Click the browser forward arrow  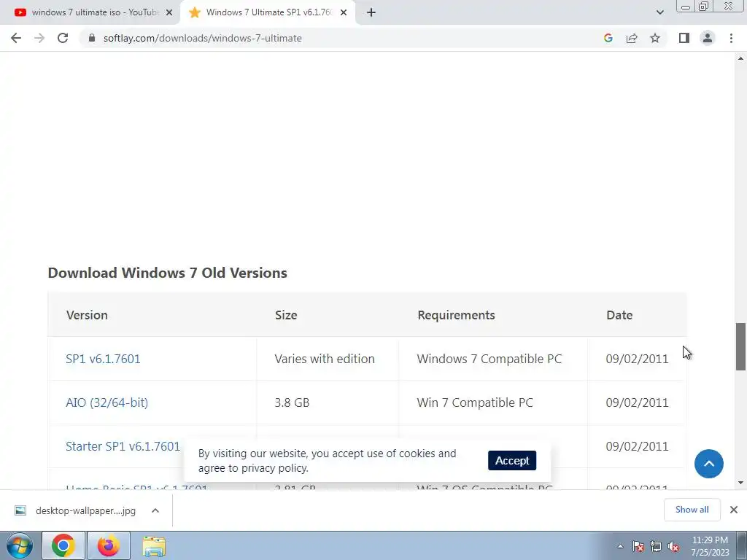coord(39,38)
